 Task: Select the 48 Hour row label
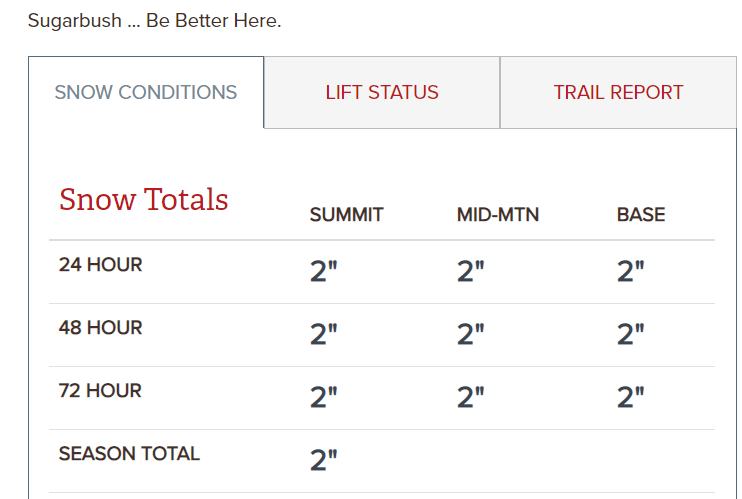(x=101, y=328)
